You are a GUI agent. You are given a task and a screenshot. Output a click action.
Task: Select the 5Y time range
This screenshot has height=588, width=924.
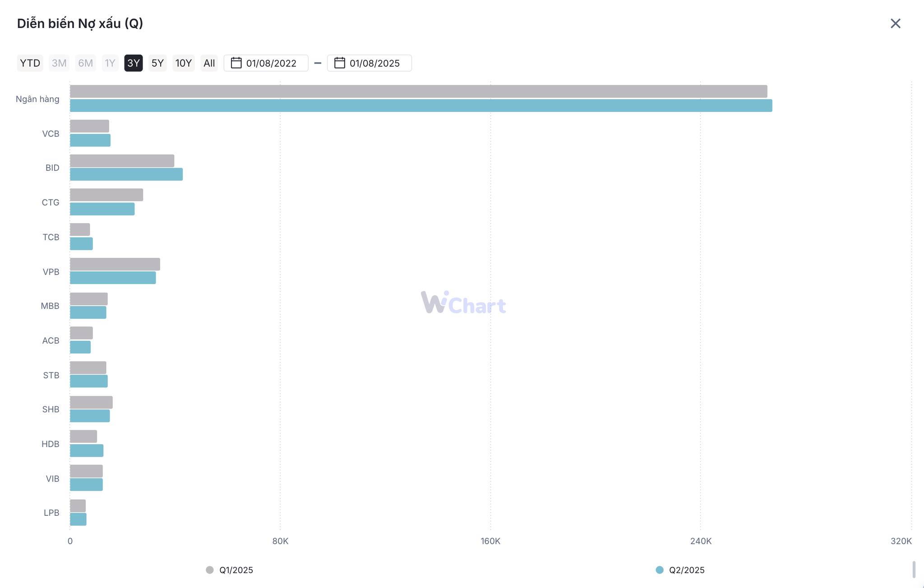tap(157, 63)
